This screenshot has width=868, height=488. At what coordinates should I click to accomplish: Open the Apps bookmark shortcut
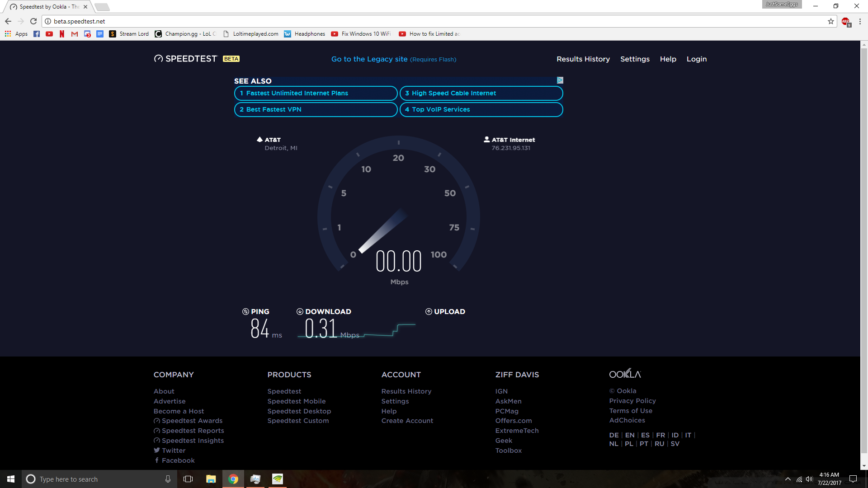[x=16, y=34]
